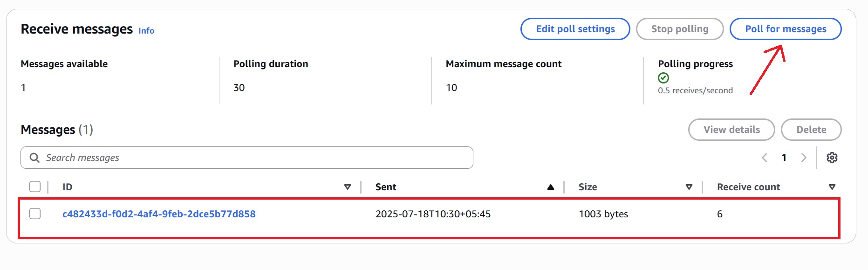Viewport: 868px width, 270px height.
Task: Click the green polling progress success icon
Action: click(x=663, y=77)
